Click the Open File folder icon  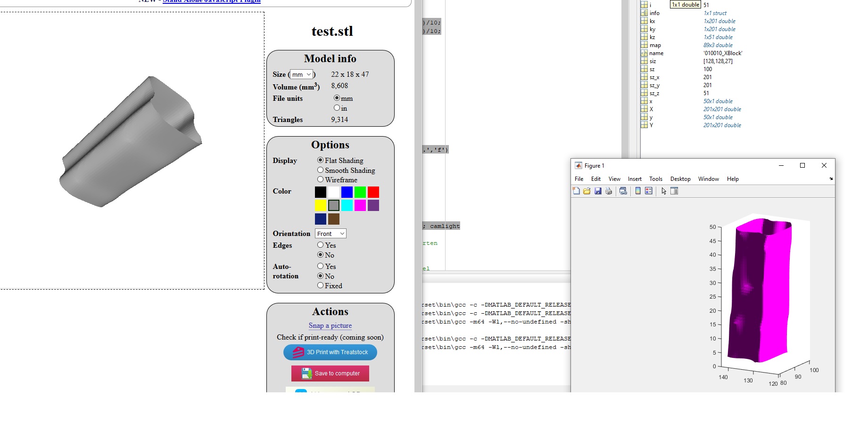[x=587, y=191]
